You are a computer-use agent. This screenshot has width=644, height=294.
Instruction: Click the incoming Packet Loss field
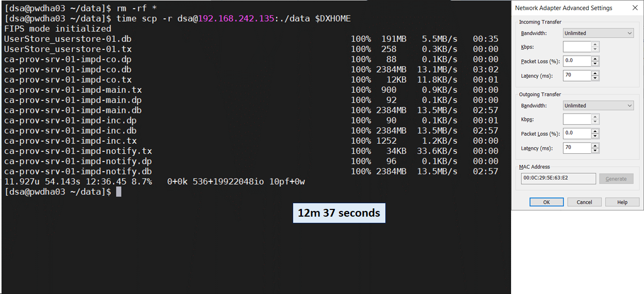pos(577,61)
